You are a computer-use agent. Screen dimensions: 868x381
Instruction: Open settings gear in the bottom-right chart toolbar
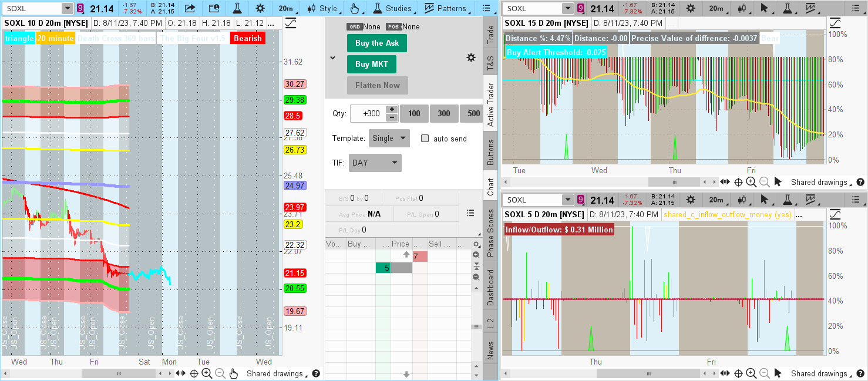[x=691, y=200]
